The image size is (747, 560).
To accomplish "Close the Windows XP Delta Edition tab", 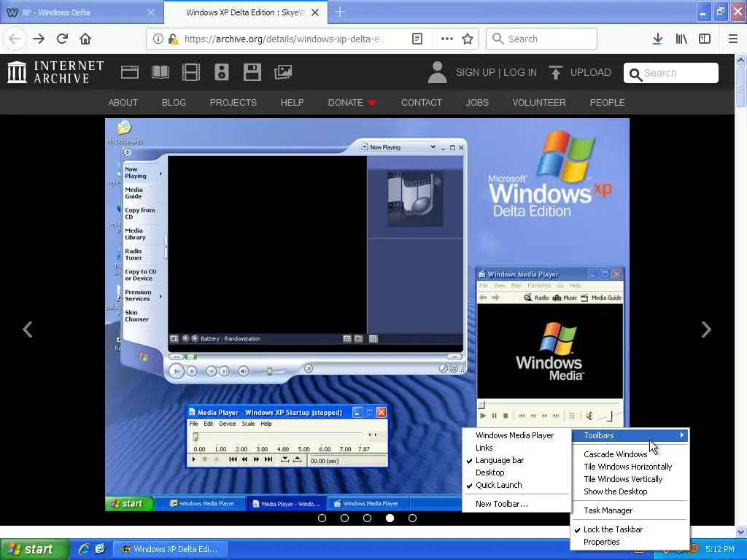I will pyautogui.click(x=315, y=12).
